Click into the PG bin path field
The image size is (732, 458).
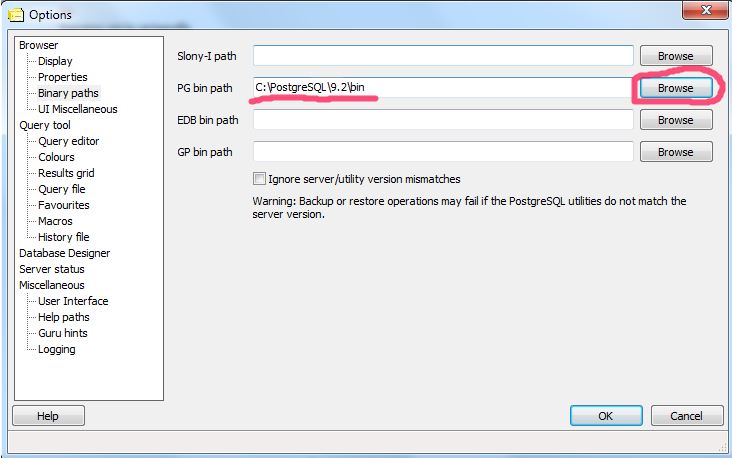coord(443,87)
